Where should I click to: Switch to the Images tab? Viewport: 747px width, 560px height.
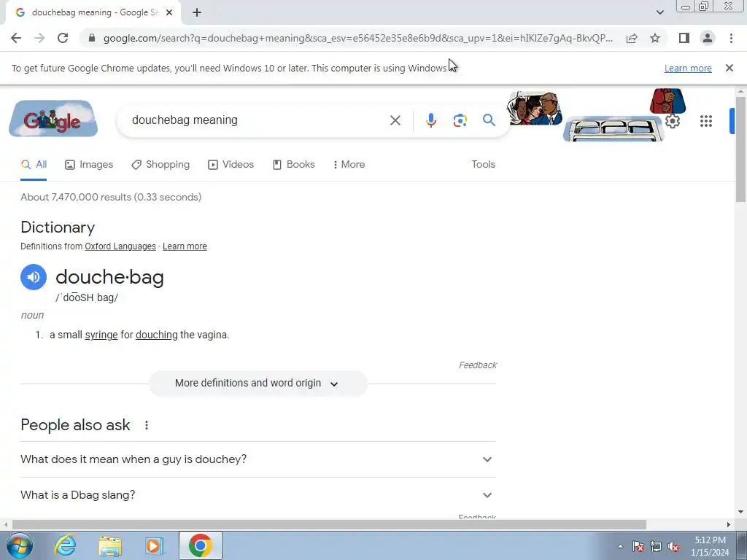point(89,165)
